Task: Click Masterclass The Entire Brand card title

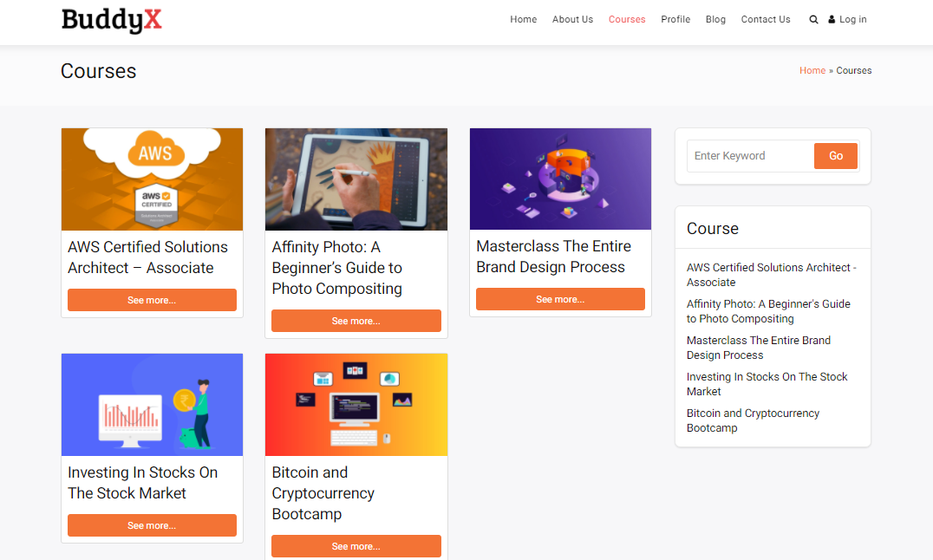Action: click(553, 257)
